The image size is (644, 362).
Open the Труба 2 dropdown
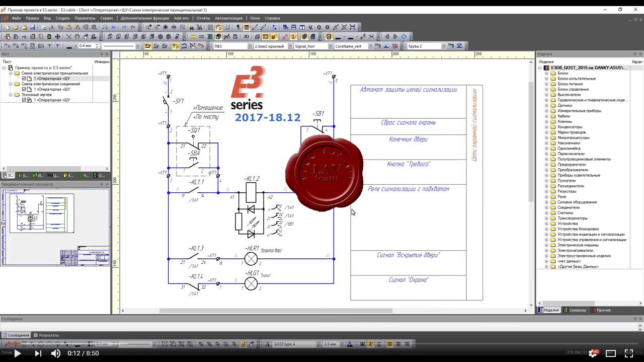(x=443, y=46)
